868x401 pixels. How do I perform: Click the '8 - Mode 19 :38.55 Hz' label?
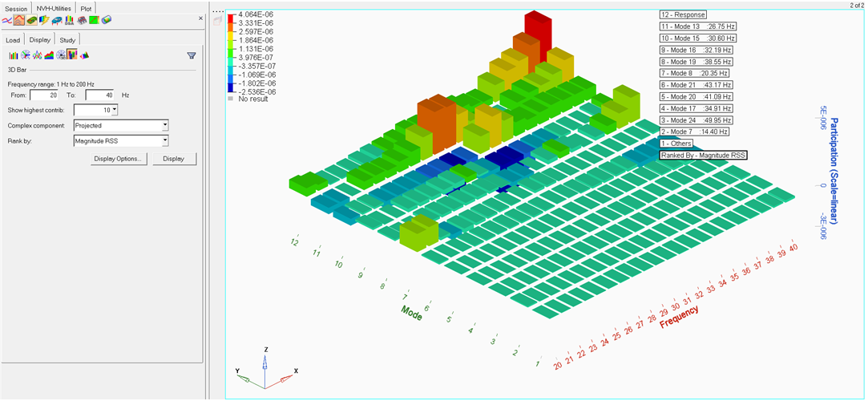click(x=696, y=62)
